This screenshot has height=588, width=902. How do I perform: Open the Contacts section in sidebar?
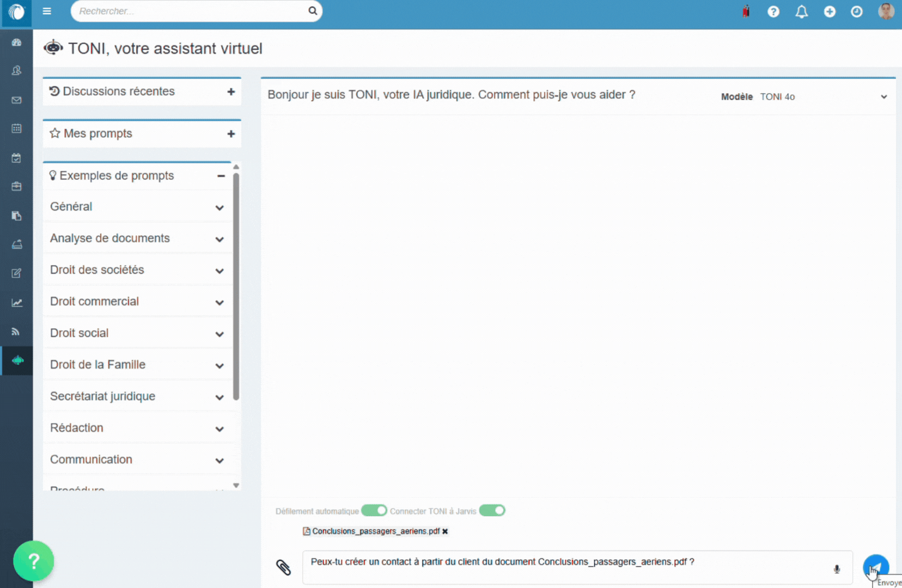(16, 71)
